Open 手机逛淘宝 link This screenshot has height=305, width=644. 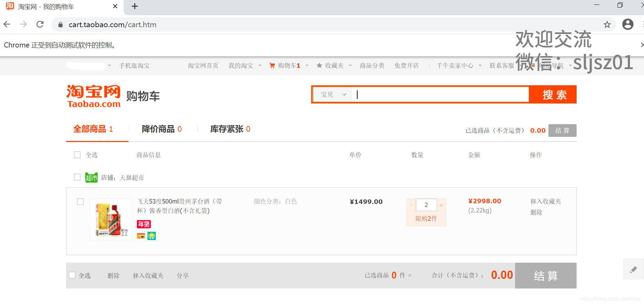[x=134, y=65]
